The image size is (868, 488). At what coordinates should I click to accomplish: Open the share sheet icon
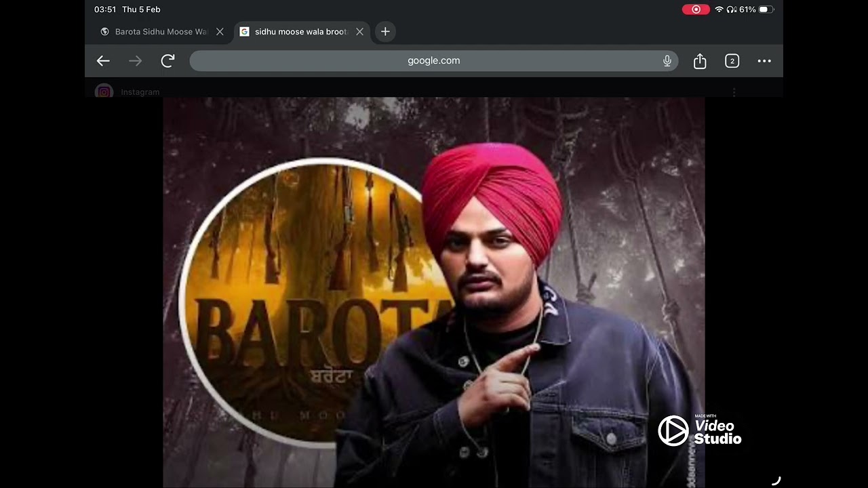tap(700, 61)
